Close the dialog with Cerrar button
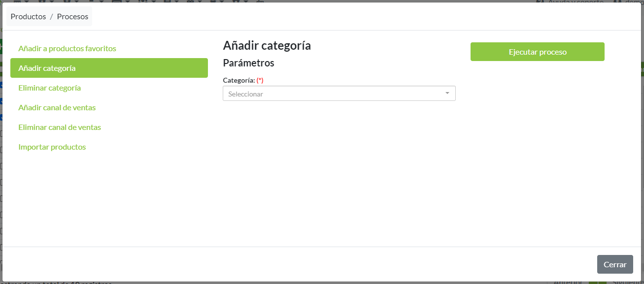The width and height of the screenshot is (644, 284). click(x=614, y=264)
